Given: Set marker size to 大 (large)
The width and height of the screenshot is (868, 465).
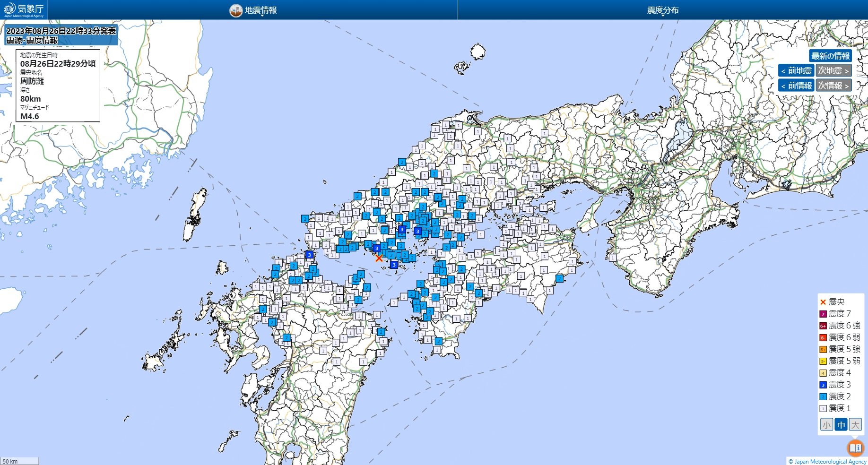Looking at the screenshot, I should [855, 425].
